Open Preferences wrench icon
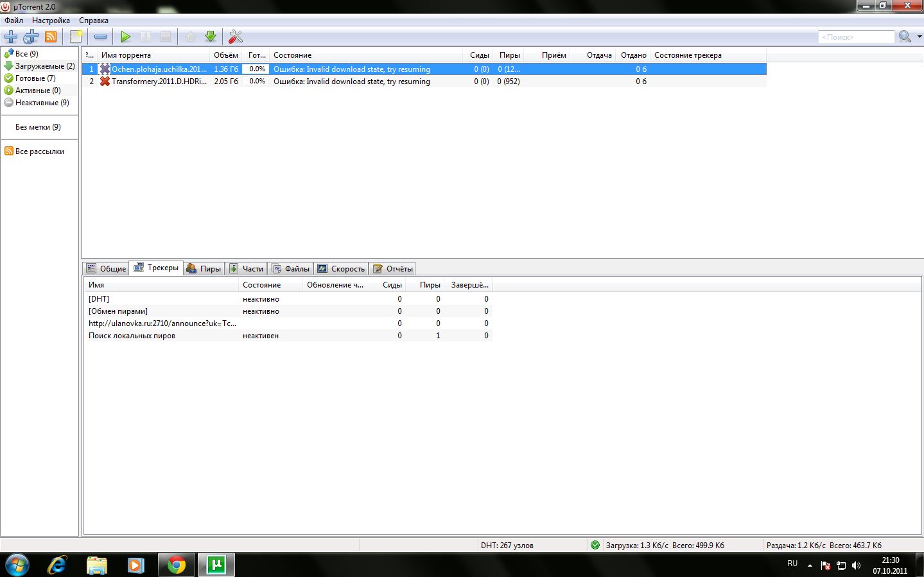 (236, 37)
